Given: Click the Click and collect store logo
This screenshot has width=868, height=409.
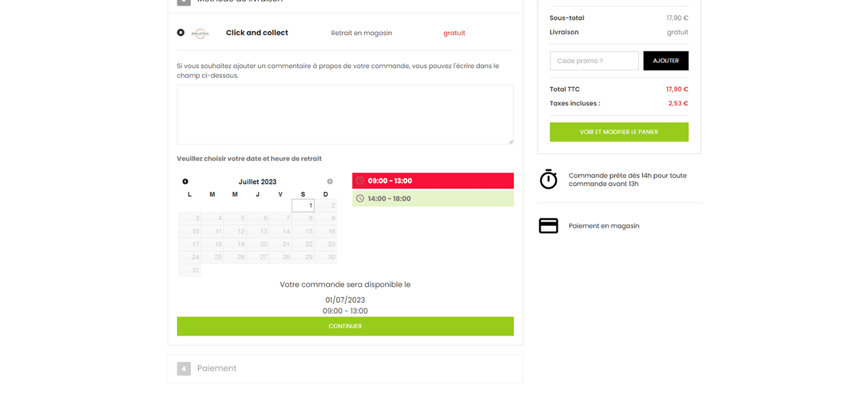Looking at the screenshot, I should (x=200, y=33).
